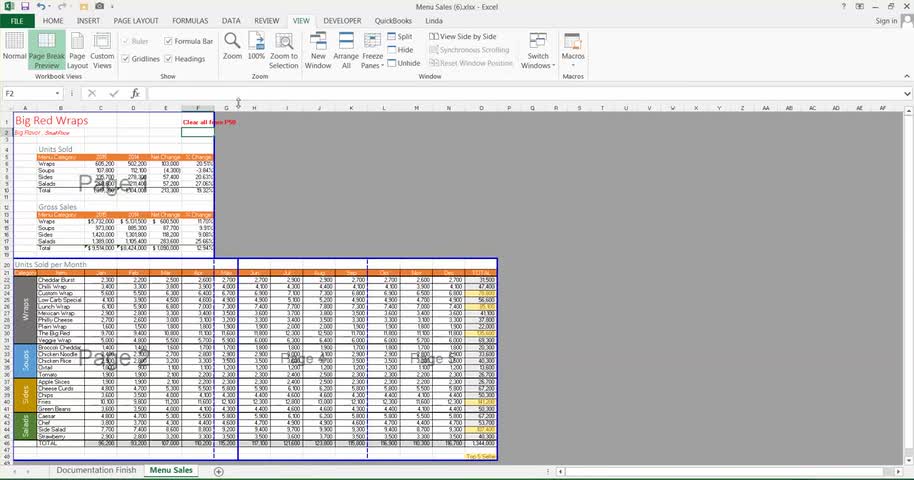Open the Linda tab

pyautogui.click(x=434, y=21)
